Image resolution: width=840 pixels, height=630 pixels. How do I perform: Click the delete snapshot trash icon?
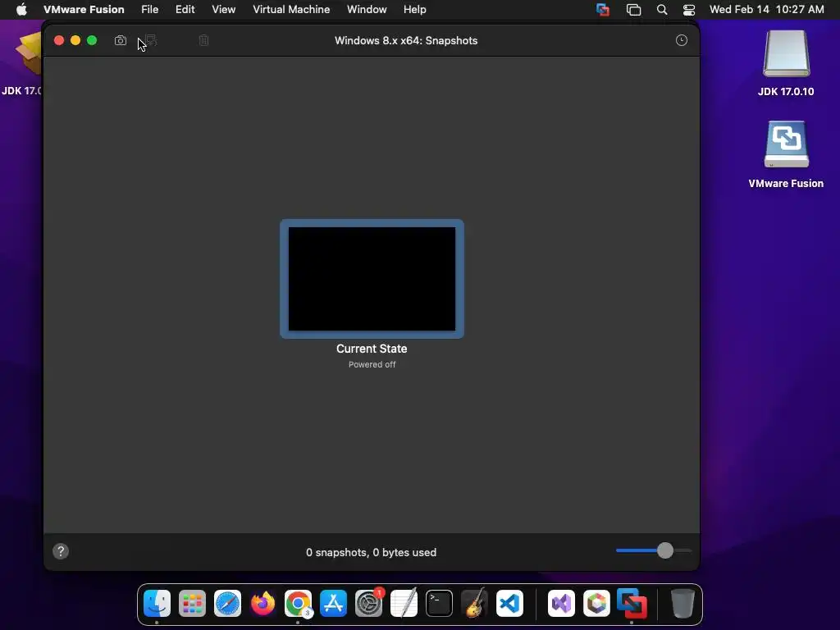click(203, 41)
